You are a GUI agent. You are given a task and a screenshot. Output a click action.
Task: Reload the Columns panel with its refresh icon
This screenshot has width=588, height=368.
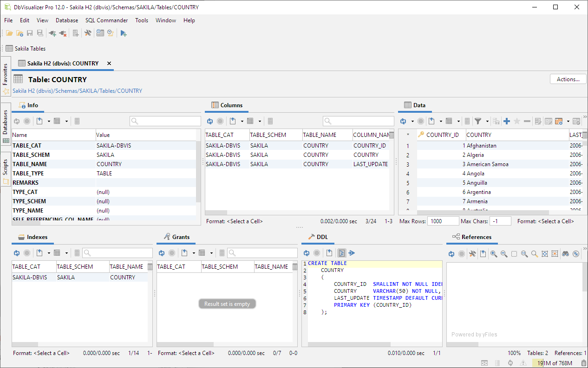(210, 121)
